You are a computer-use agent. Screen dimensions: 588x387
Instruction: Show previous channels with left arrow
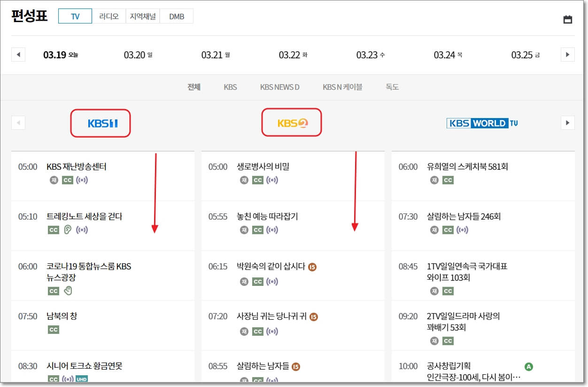coord(18,123)
